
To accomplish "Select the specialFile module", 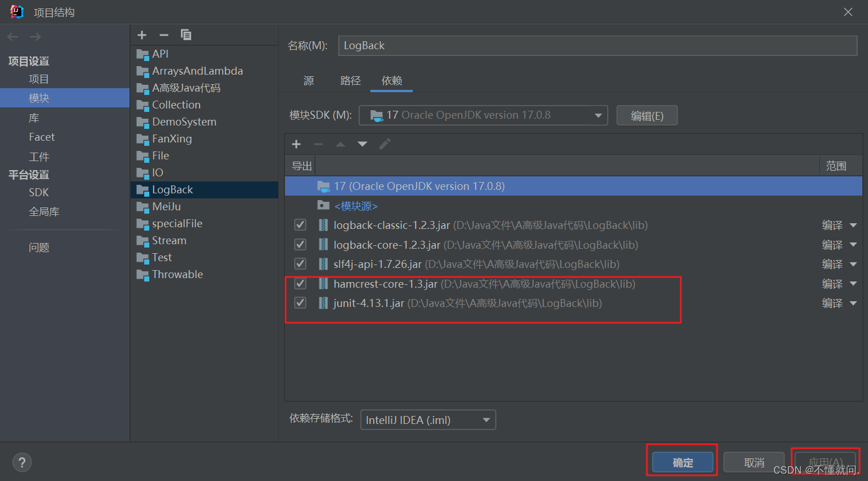I will coord(204,224).
